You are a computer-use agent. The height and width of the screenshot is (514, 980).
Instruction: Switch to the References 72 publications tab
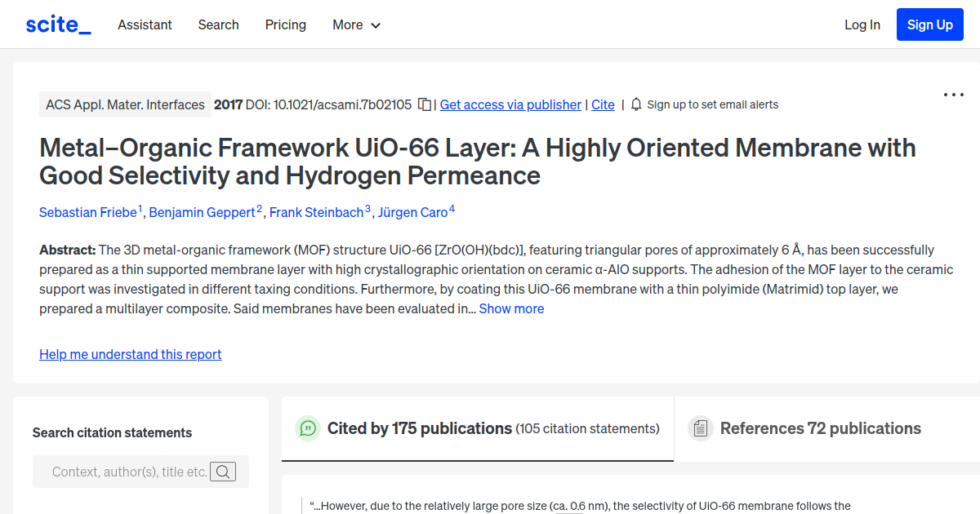[x=820, y=428]
